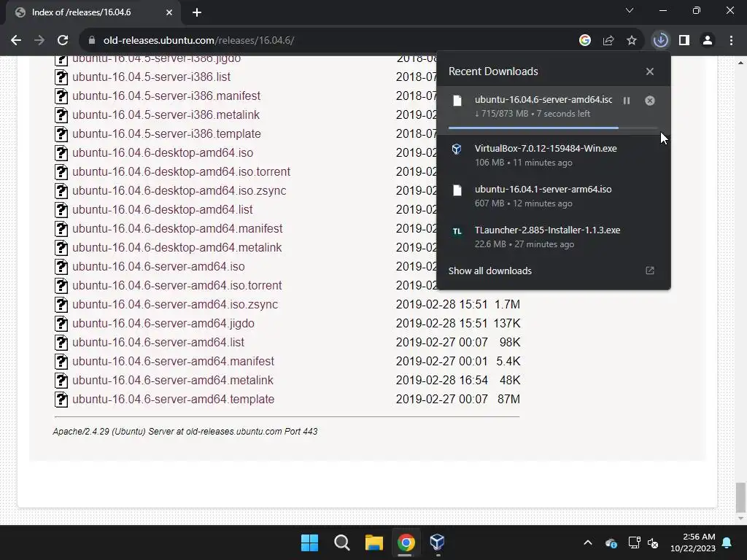Image resolution: width=747 pixels, height=560 pixels.
Task: Click the network display tray icon
Action: click(x=634, y=542)
